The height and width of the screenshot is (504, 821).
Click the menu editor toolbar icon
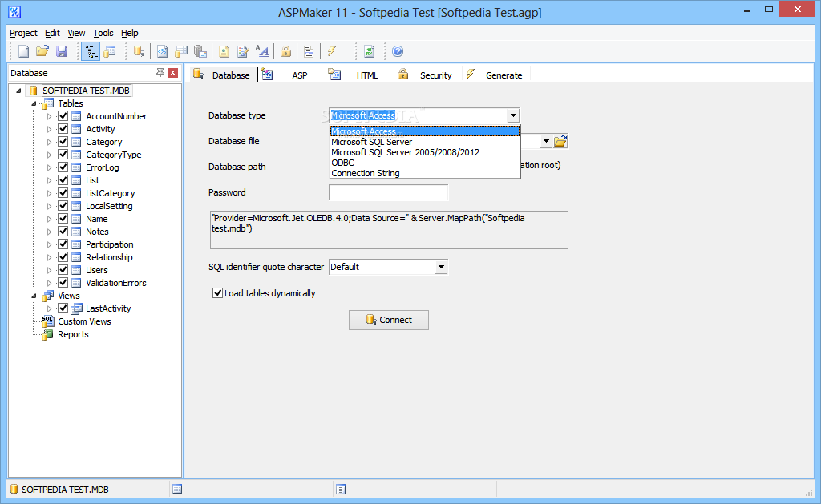pos(309,51)
